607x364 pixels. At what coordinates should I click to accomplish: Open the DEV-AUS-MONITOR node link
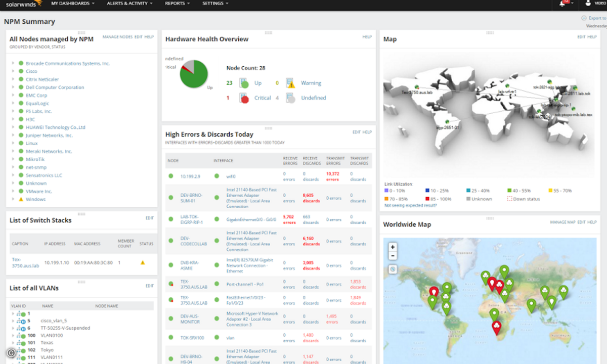(x=191, y=319)
